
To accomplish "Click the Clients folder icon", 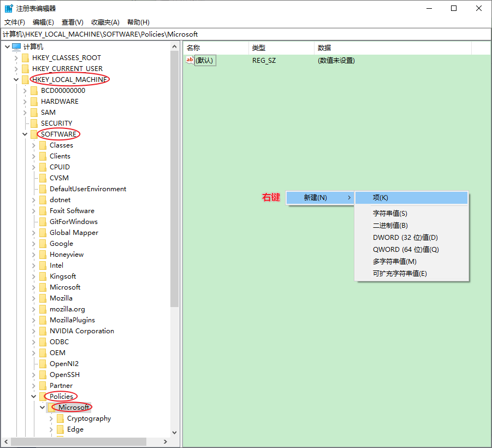I will point(43,156).
